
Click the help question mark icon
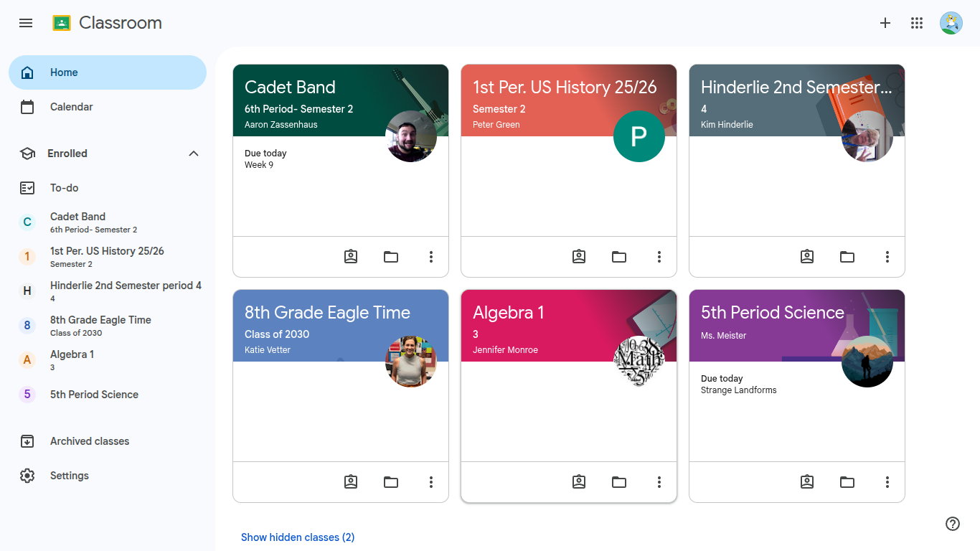953,524
